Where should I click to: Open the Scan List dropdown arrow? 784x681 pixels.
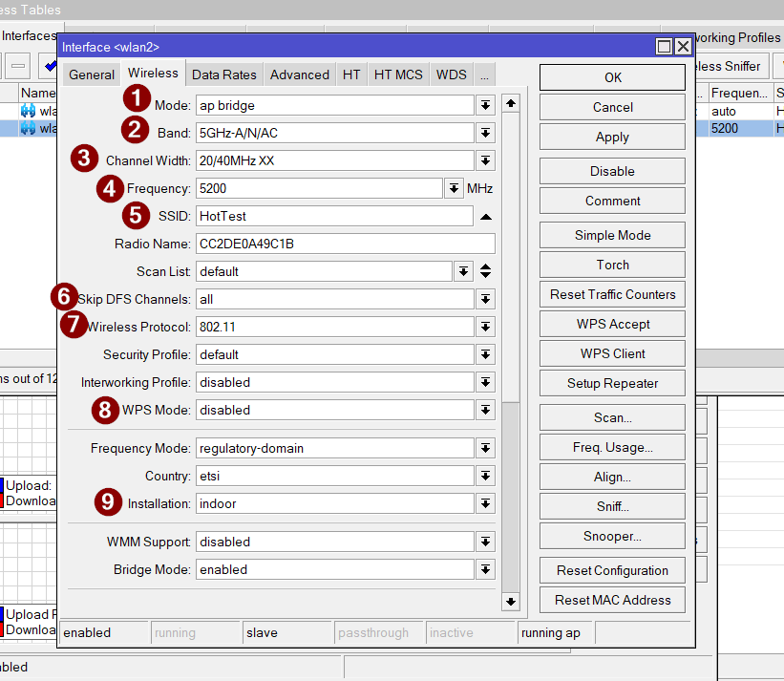463,271
